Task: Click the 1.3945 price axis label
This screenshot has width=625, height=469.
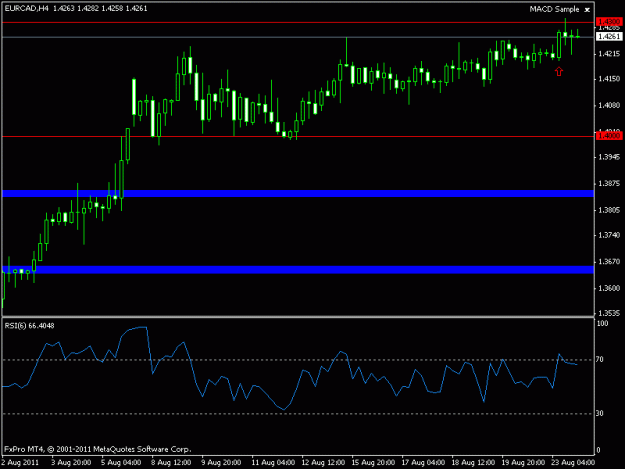Action: 609,157
